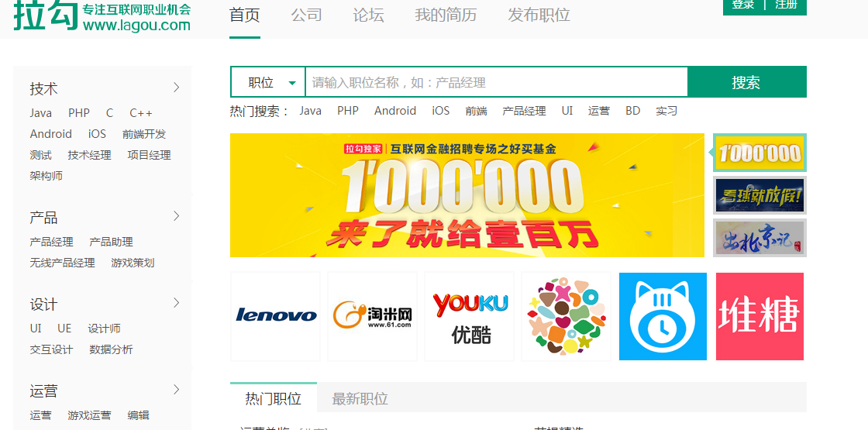Click hot search link 运营
This screenshot has height=430, width=868.
point(599,112)
